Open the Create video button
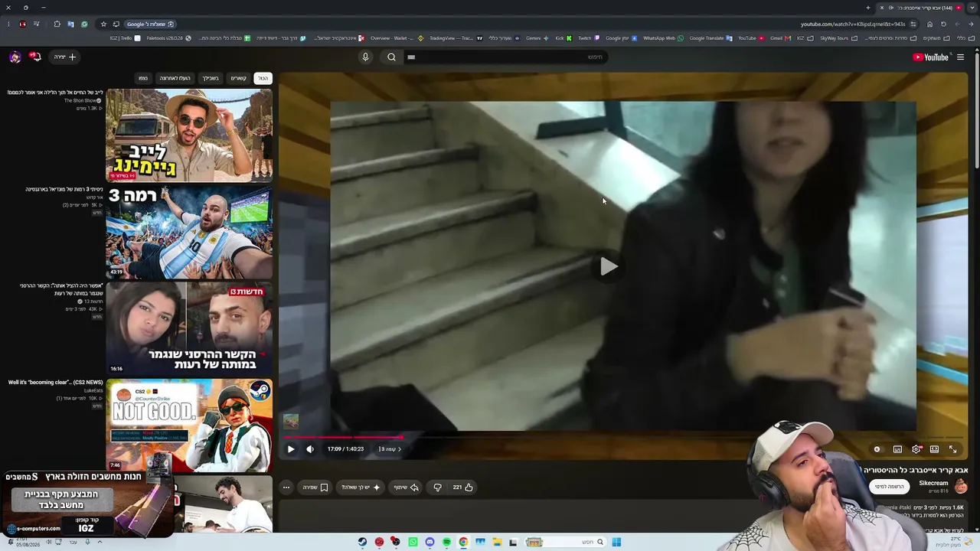 pyautogui.click(x=65, y=57)
